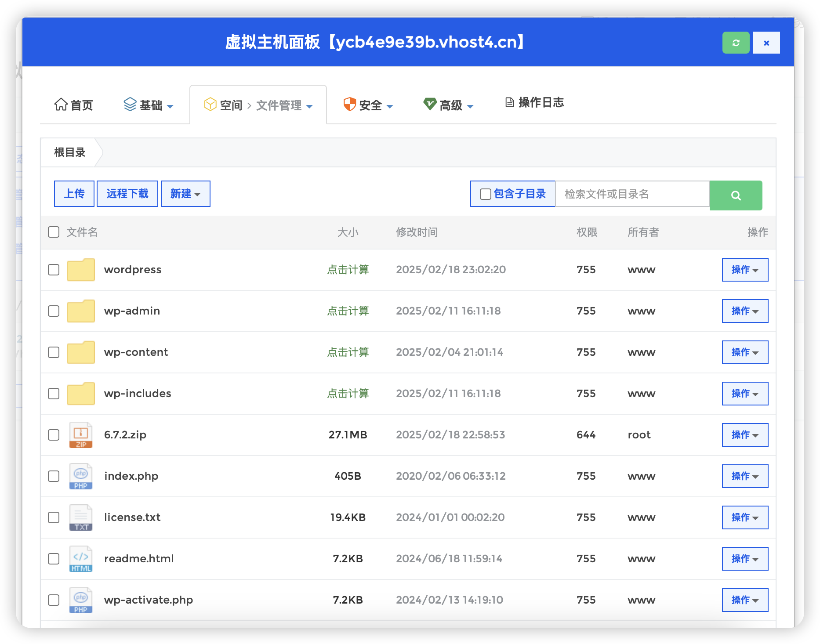Open the 操作 dropdown for index.php
The height and width of the screenshot is (644, 820).
[745, 476]
